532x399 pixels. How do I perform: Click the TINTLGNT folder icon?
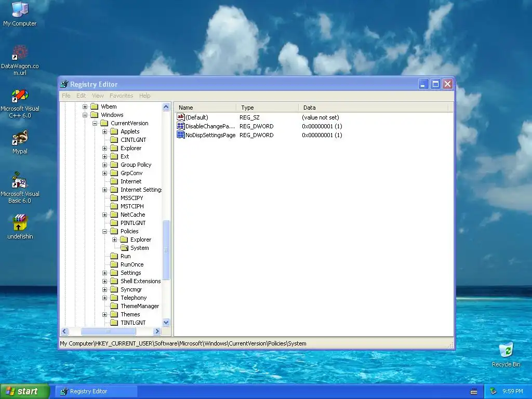[114, 323]
